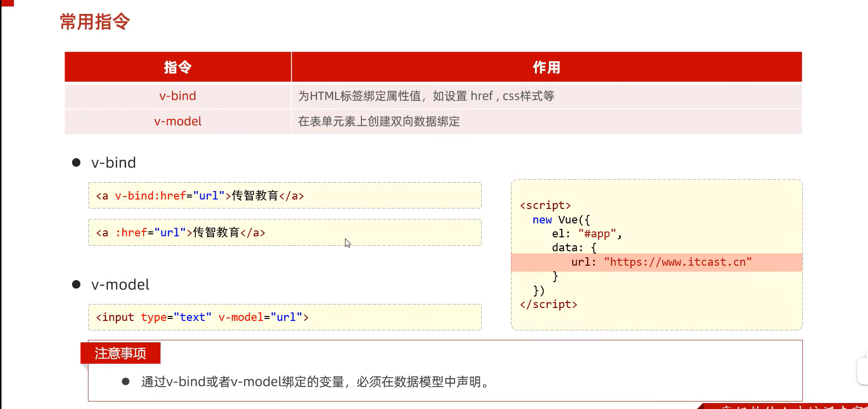Select the 作用 table header
The width and height of the screenshot is (868, 409).
[x=546, y=67]
